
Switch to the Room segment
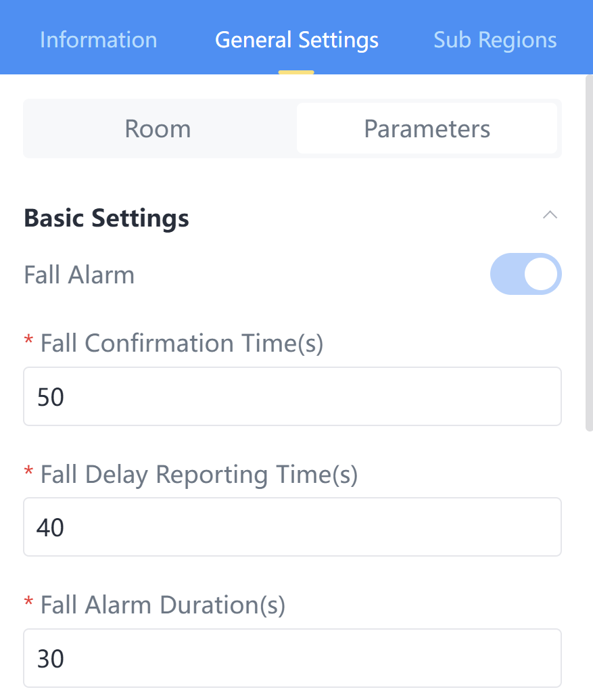click(158, 129)
